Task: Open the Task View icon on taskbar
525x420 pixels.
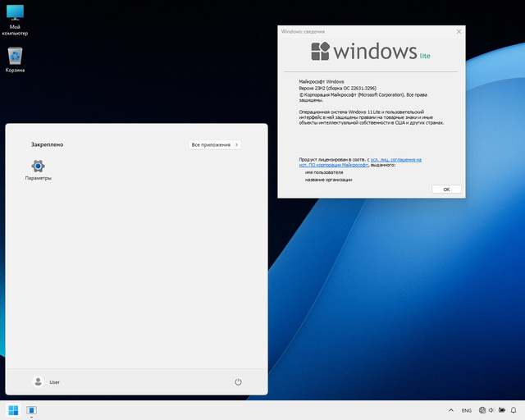Action: pos(31,410)
